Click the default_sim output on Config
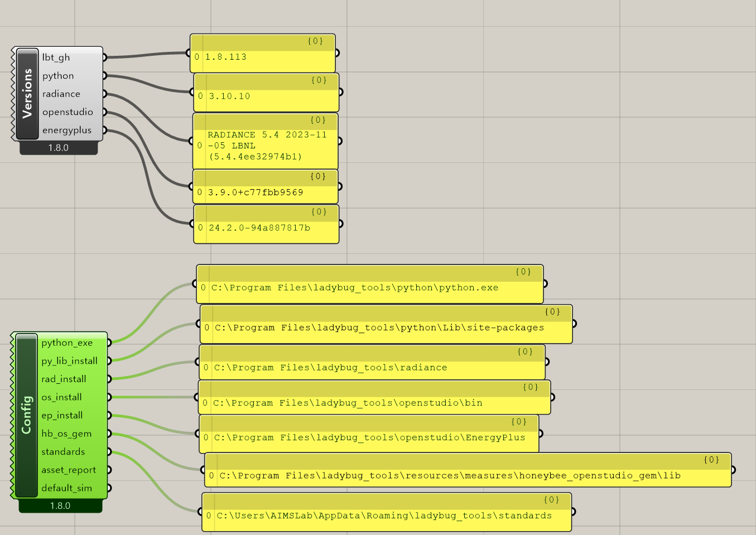Image resolution: width=756 pixels, height=535 pixels. point(66,488)
